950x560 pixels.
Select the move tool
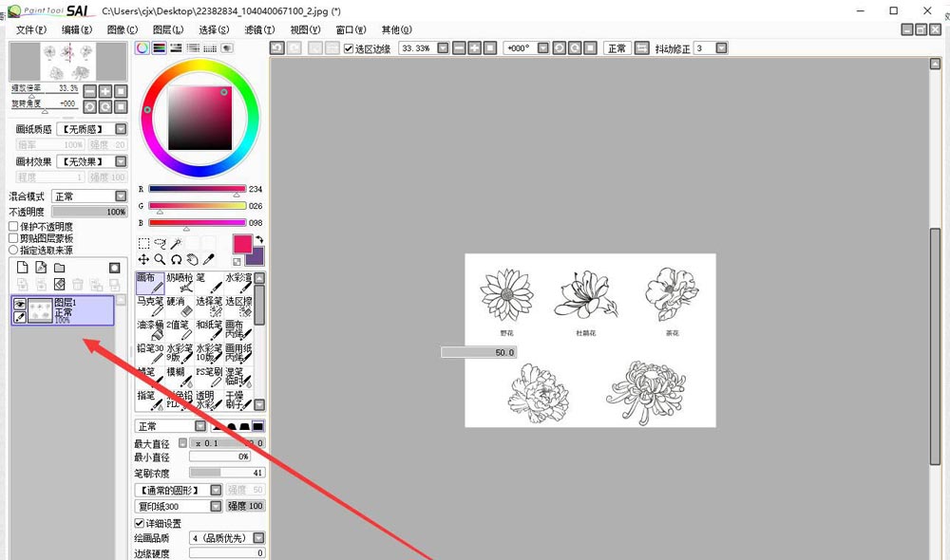click(143, 260)
